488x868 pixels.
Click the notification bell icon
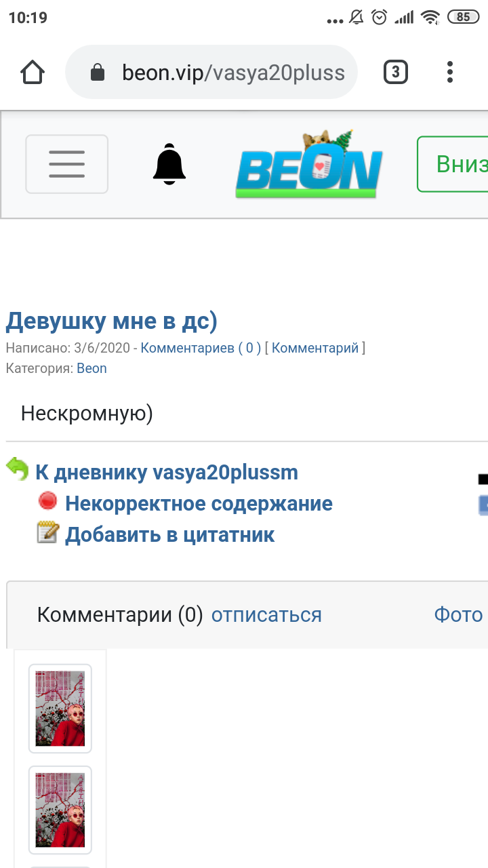[169, 164]
